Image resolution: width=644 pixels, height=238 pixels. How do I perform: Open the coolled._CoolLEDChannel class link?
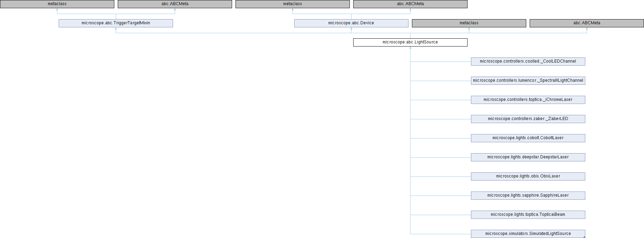click(x=528, y=62)
